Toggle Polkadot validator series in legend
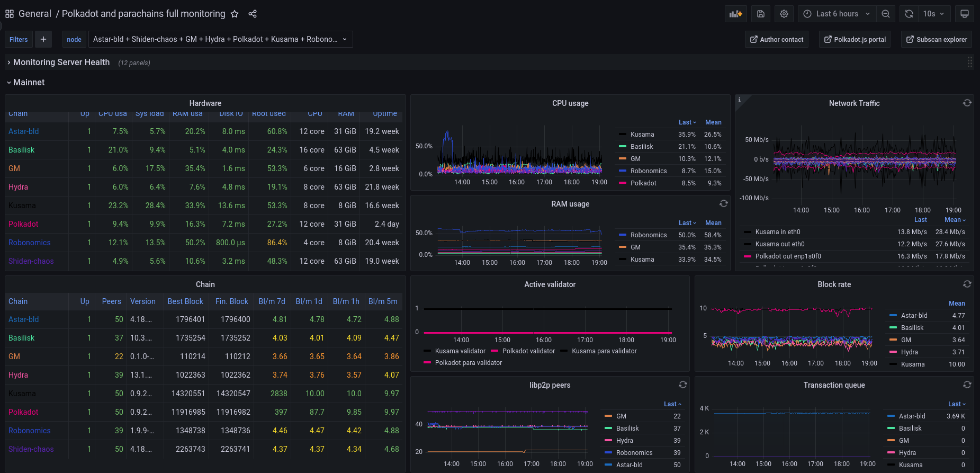Screen dimensions: 980x473 click(x=528, y=351)
